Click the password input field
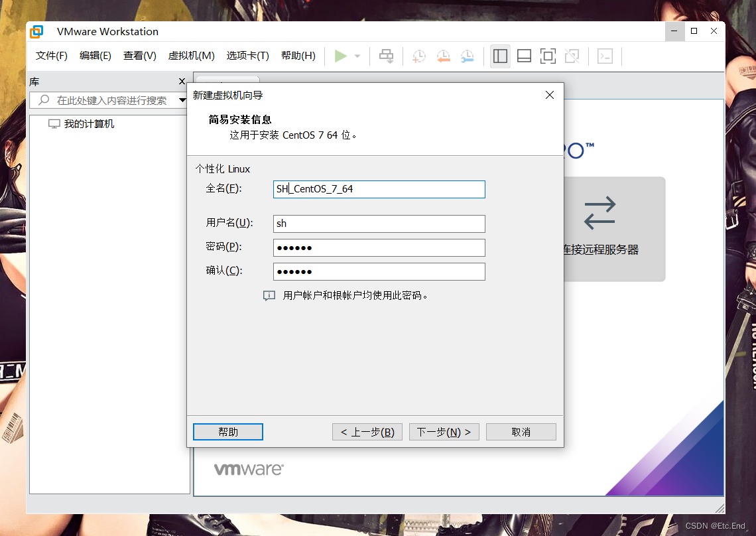Screen dimensions: 756x536 pyautogui.click(x=379, y=247)
